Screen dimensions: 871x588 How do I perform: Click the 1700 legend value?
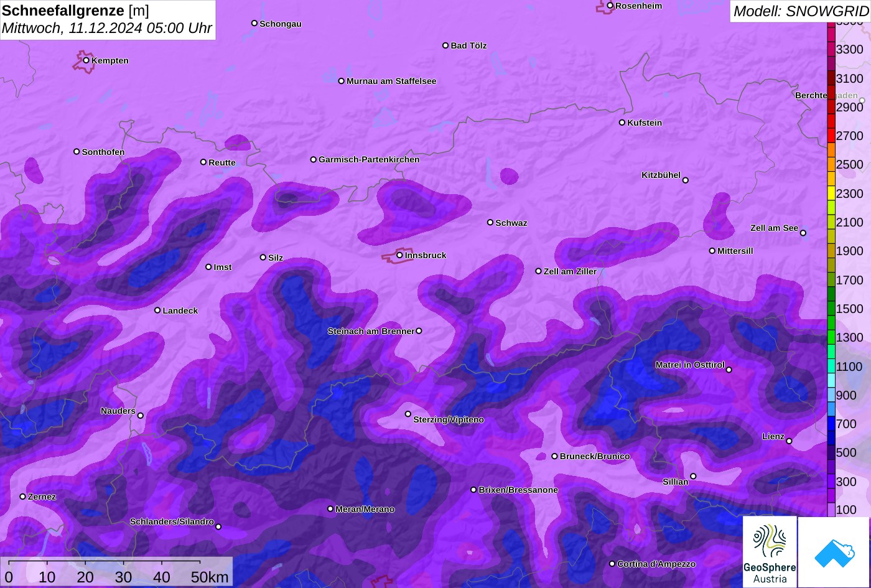[850, 281]
